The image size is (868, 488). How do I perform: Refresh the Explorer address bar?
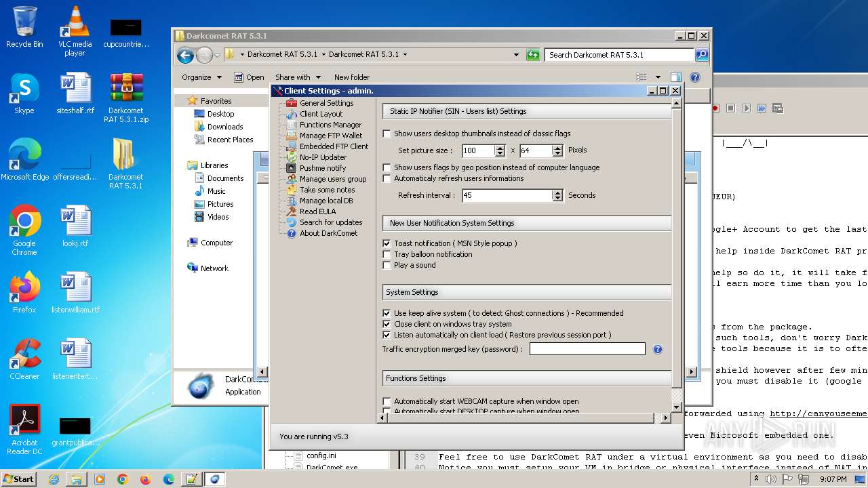pos(533,55)
